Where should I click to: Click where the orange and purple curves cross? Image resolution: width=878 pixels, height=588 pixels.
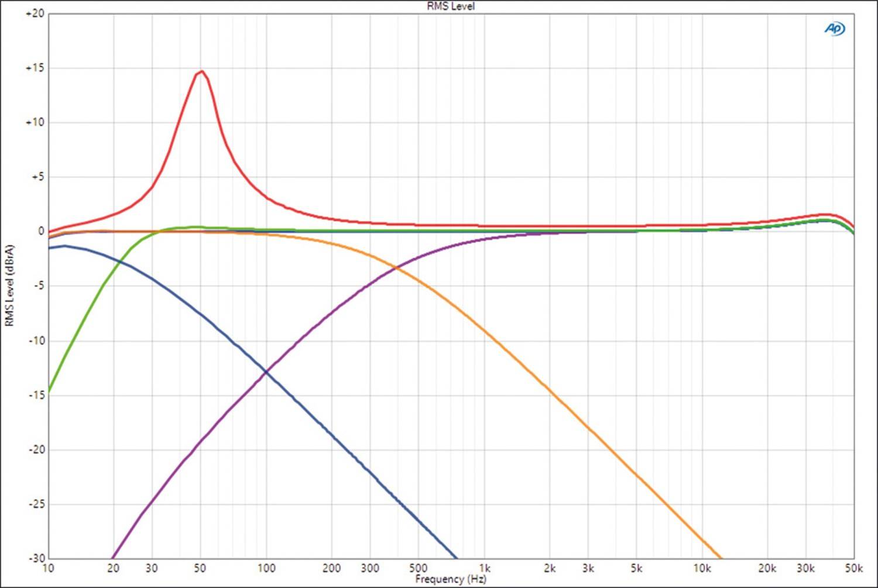click(x=397, y=268)
